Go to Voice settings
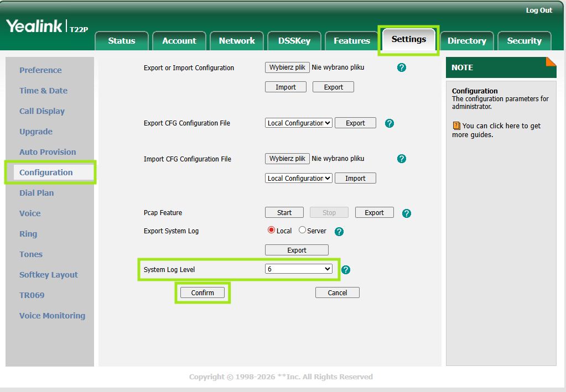 pos(30,213)
